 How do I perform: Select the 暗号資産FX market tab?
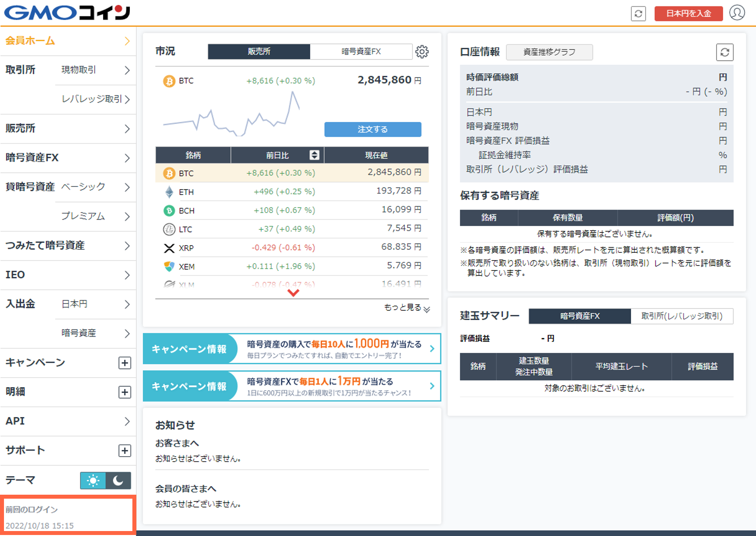coord(361,52)
